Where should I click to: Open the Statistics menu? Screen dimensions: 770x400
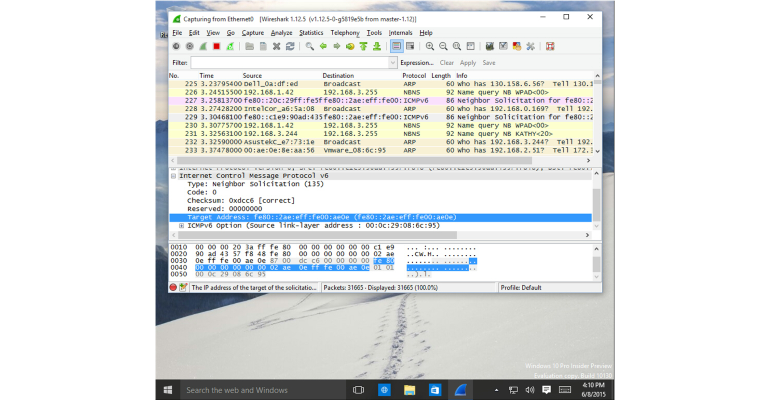[x=311, y=33]
